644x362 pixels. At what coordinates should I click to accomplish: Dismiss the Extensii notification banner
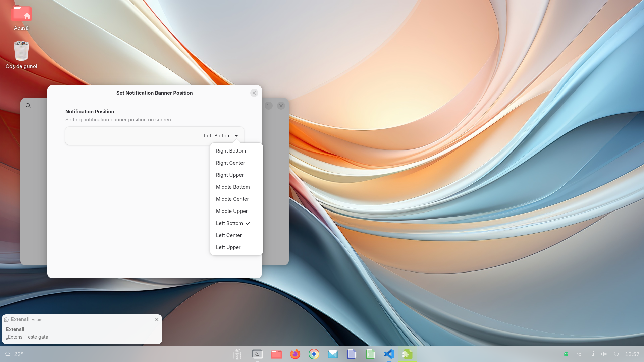point(157,320)
